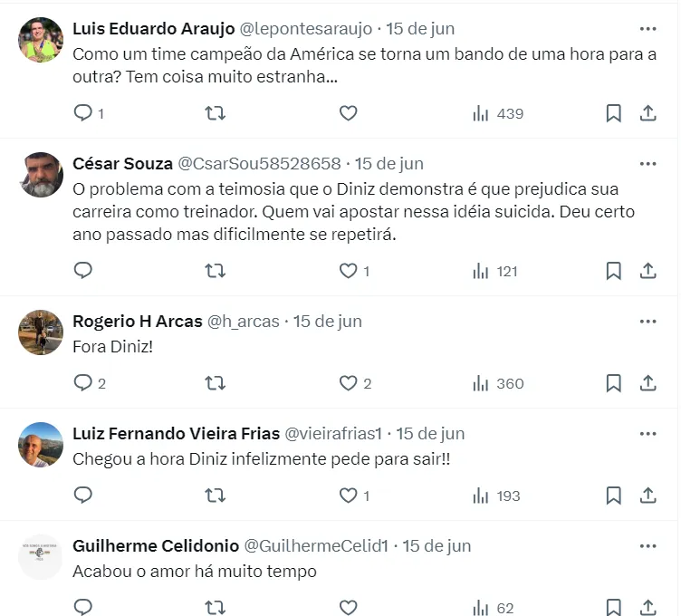
Task: Go to @vieirafrias1 profile handle
Action: (x=336, y=434)
